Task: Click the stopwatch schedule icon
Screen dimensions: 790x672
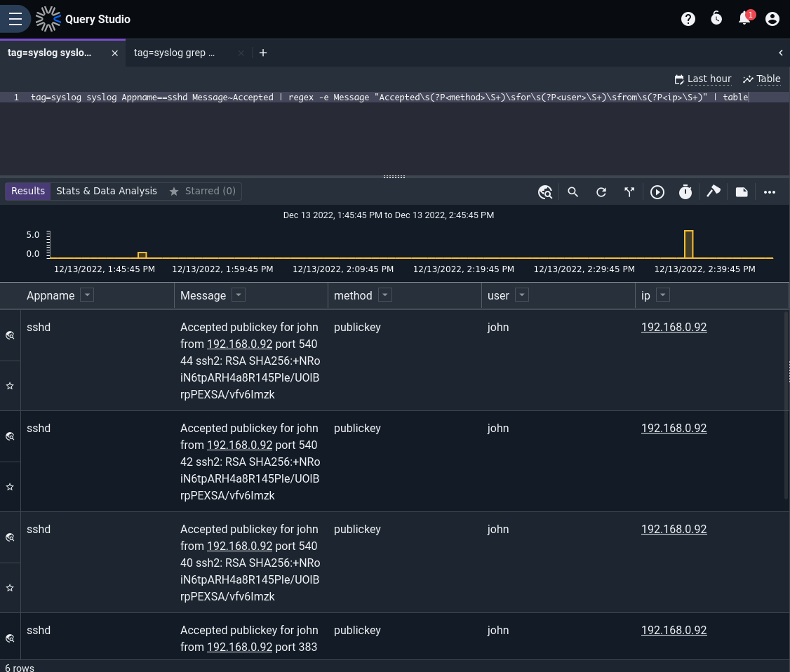Action: pos(685,192)
